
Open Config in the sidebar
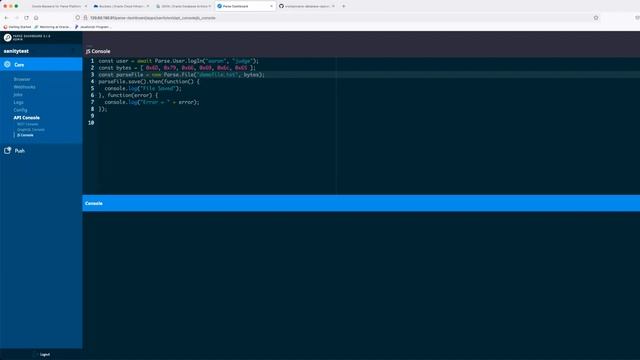pos(20,110)
